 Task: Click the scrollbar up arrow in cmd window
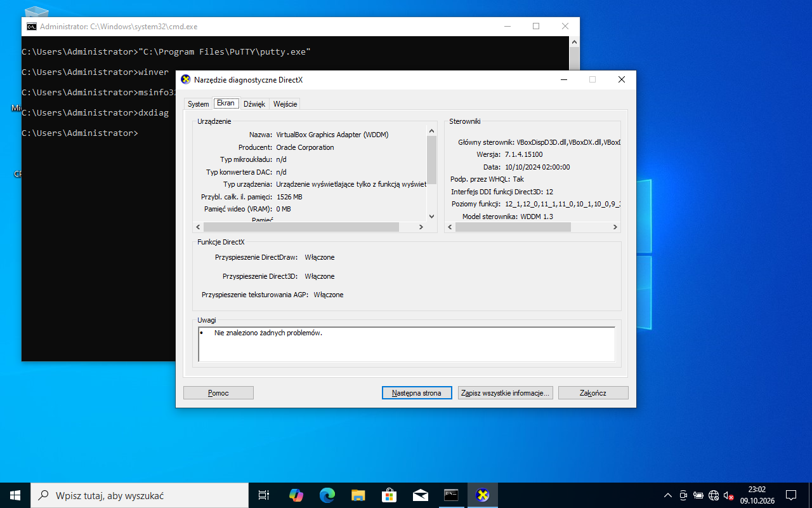coord(574,41)
